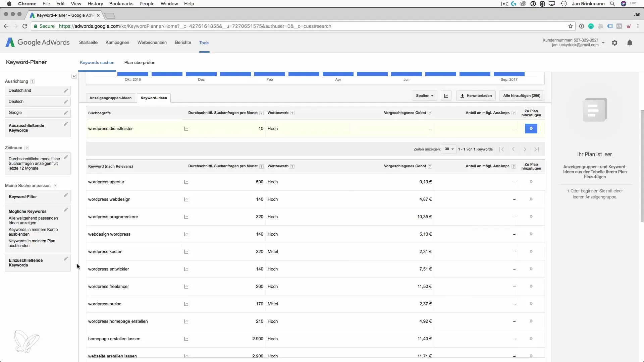Add wordpress webdesign to plan
The height and width of the screenshot is (362, 644).
531,199
